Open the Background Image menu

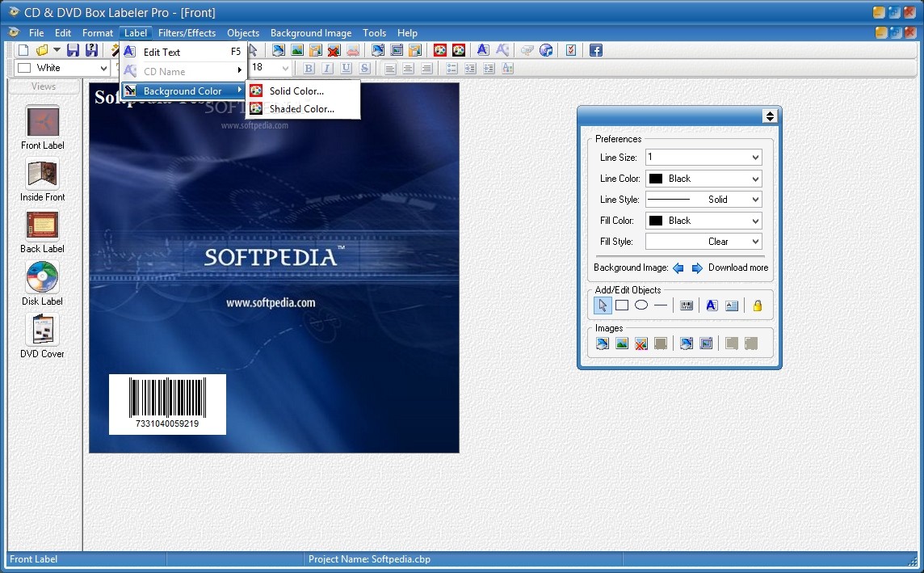(x=311, y=33)
